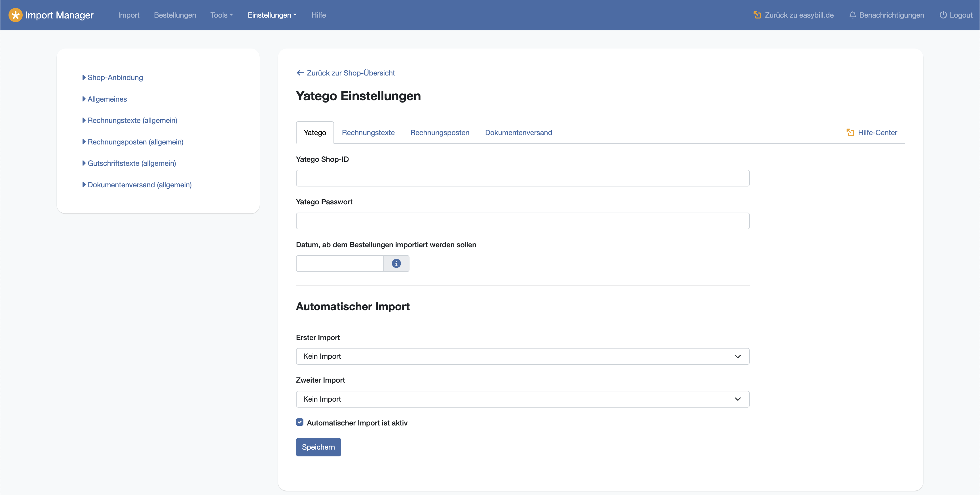Focus the import start date input field
980x495 pixels.
340,263
